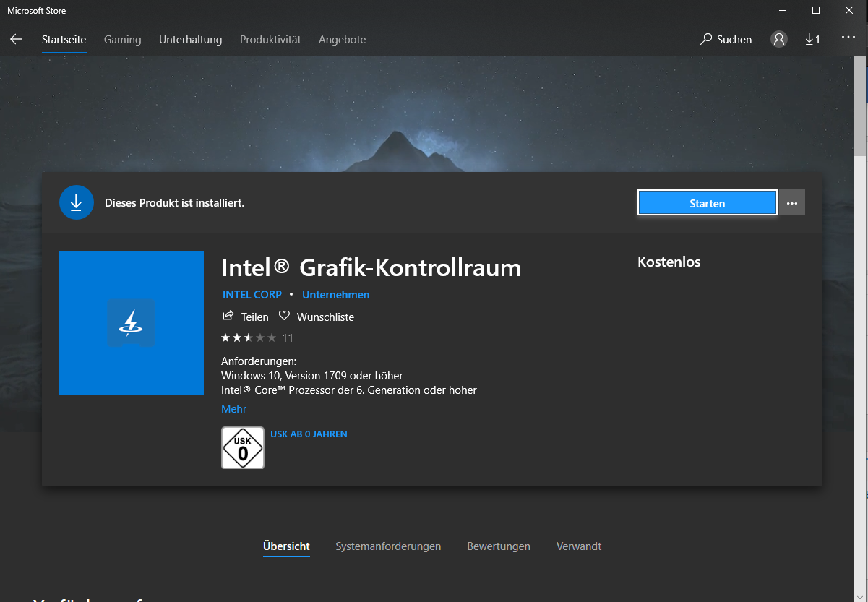Viewport: 868px width, 602px height.
Task: Open the Bewertungen tab
Action: point(499,546)
